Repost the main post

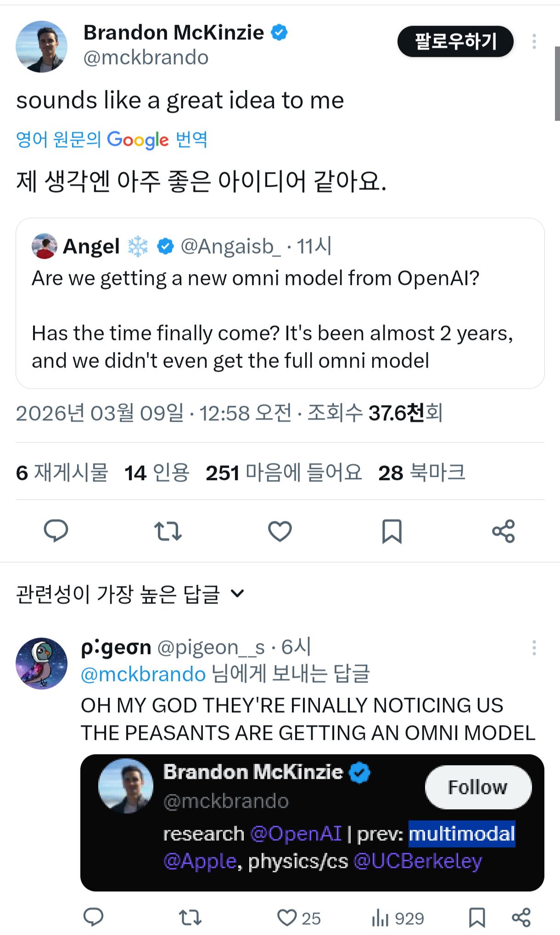coord(168,531)
